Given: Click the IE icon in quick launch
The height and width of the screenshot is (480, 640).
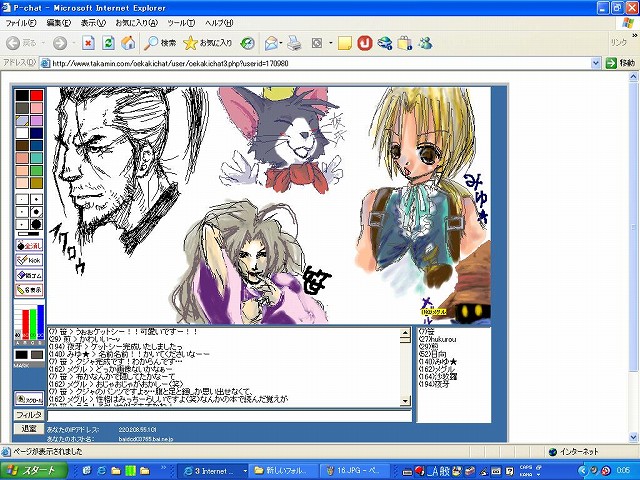Looking at the screenshot, I should (102, 471).
